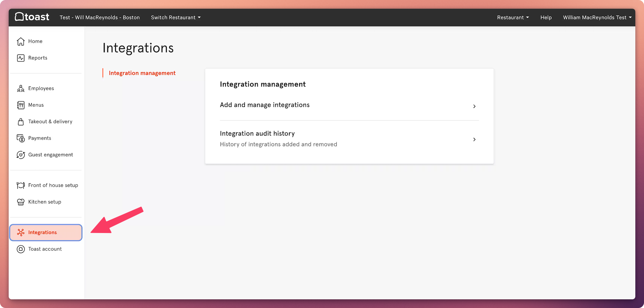Viewport: 644px width, 308px height.
Task: Click the Guest engagement heart icon
Action: click(21, 155)
